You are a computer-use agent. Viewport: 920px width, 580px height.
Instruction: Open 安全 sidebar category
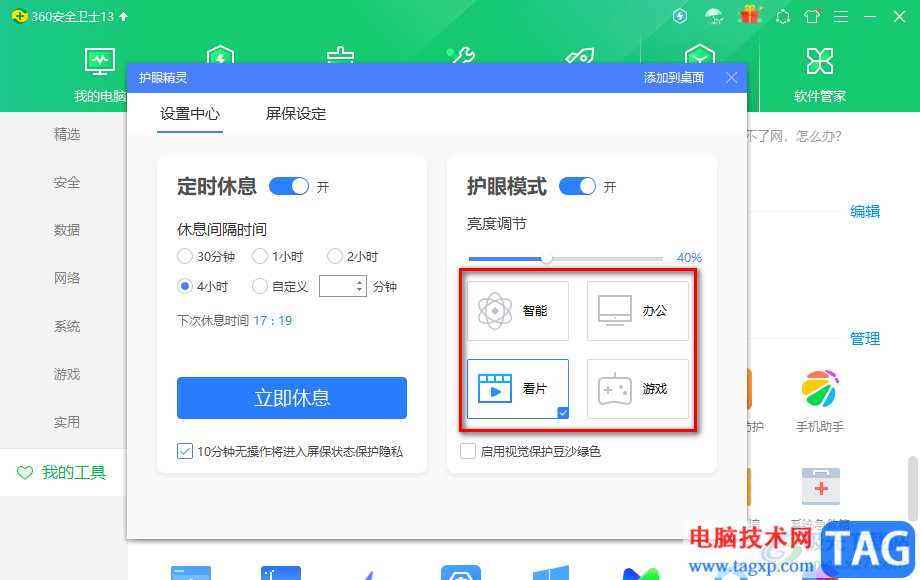point(66,182)
